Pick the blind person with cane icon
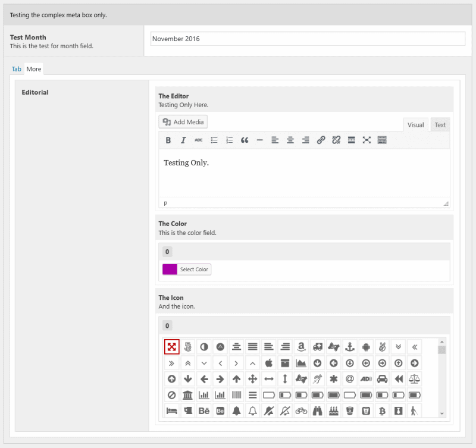Screen dimensions: 476x448 coord(415,411)
